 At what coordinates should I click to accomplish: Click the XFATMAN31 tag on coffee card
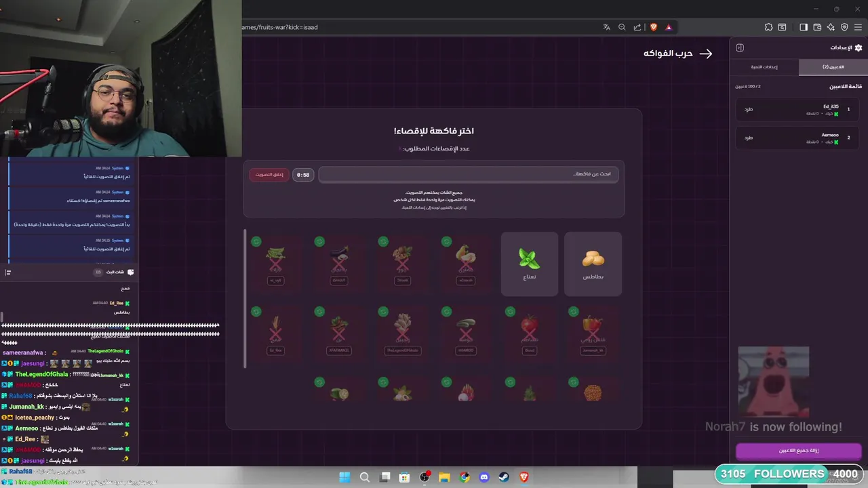tap(339, 350)
